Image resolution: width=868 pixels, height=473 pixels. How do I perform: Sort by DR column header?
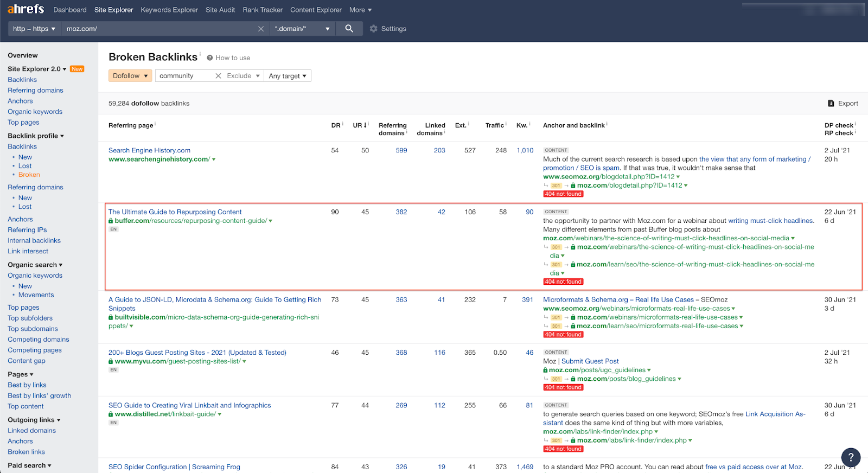pyautogui.click(x=336, y=125)
